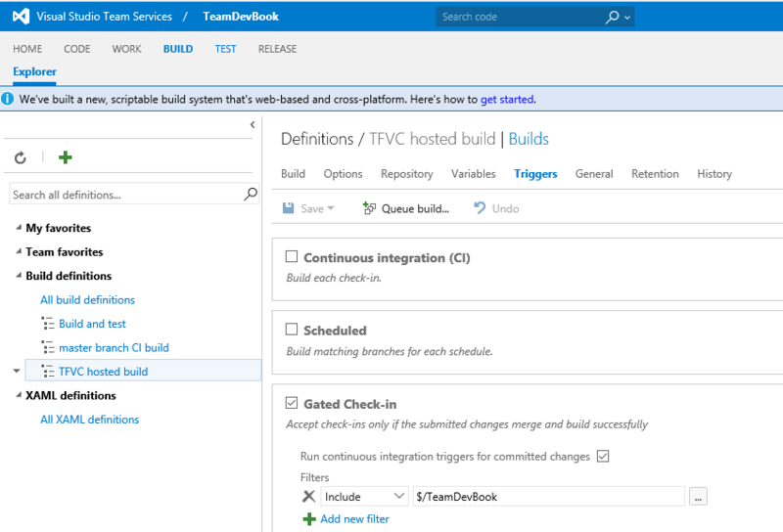Viewport: 783px width, 532px height.
Task: Click the master branch CI build icon
Action: [x=47, y=347]
